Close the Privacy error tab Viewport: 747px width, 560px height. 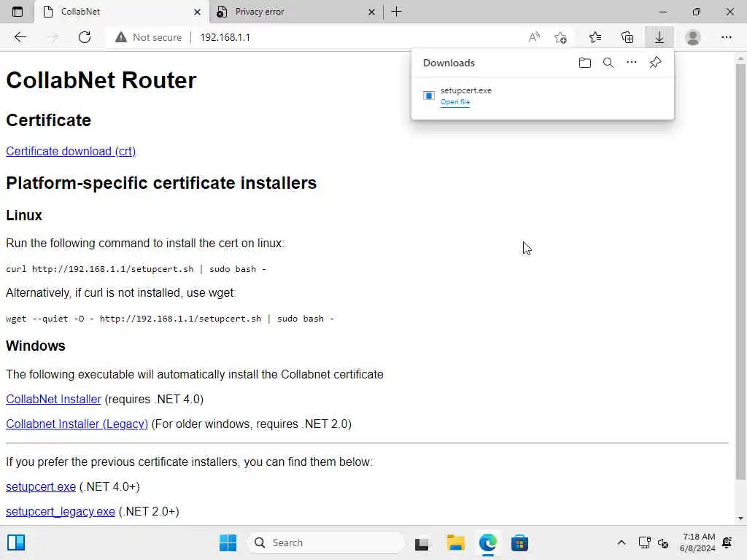coord(371,12)
